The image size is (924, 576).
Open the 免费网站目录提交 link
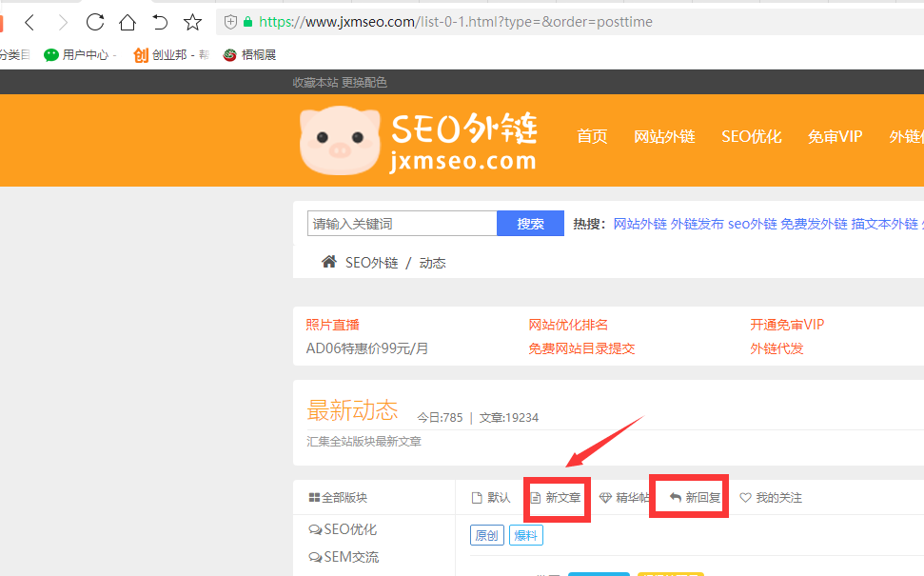coord(581,348)
